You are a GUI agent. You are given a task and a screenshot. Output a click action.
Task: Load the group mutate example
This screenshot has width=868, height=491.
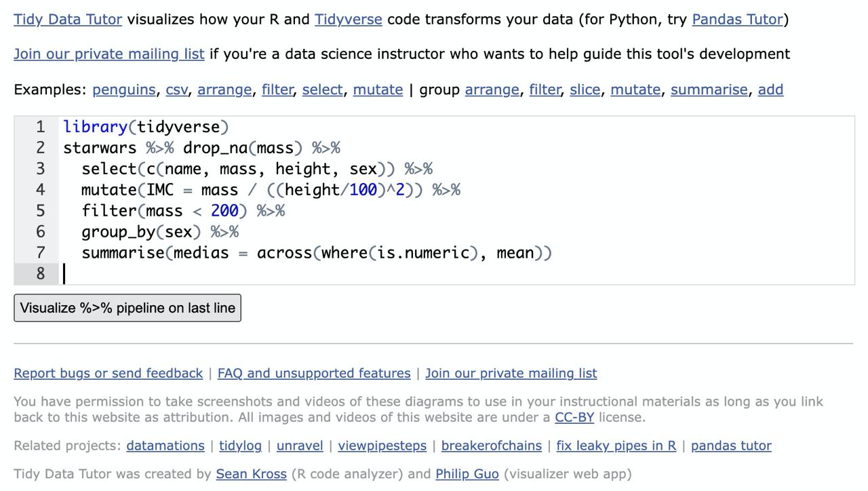click(635, 90)
